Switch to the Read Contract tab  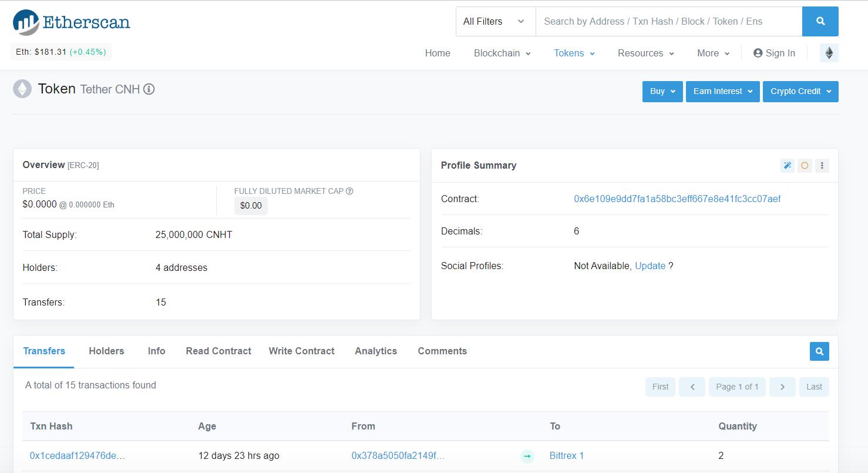[x=218, y=351]
